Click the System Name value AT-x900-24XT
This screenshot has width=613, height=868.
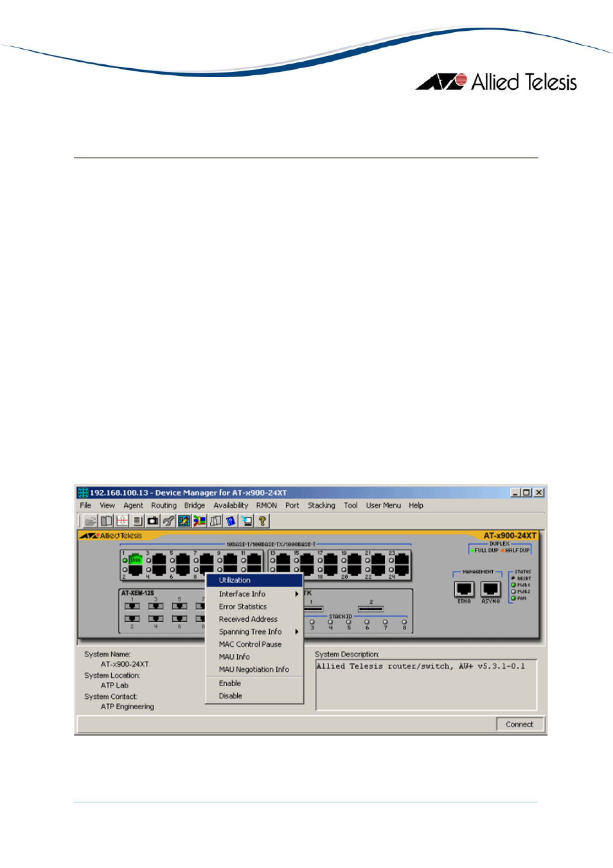point(125,664)
